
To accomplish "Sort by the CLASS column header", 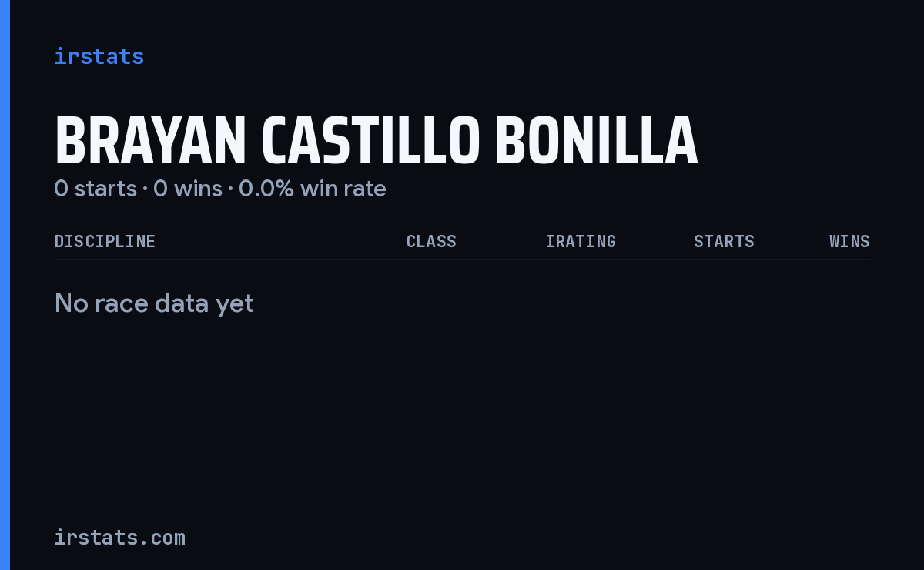I will point(431,242).
